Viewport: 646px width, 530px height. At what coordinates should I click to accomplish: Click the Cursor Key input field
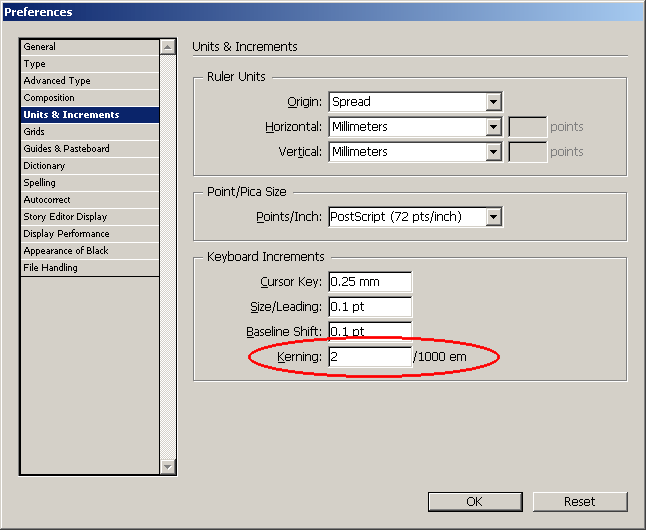370,282
